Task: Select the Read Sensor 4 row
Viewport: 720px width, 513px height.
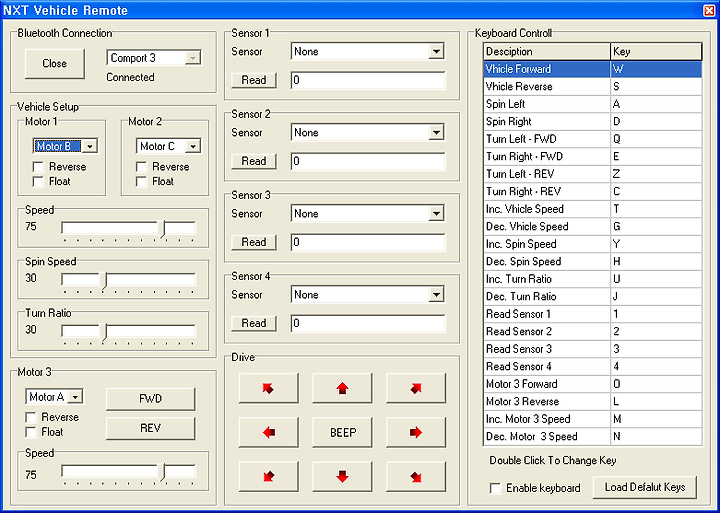Action: (593, 366)
